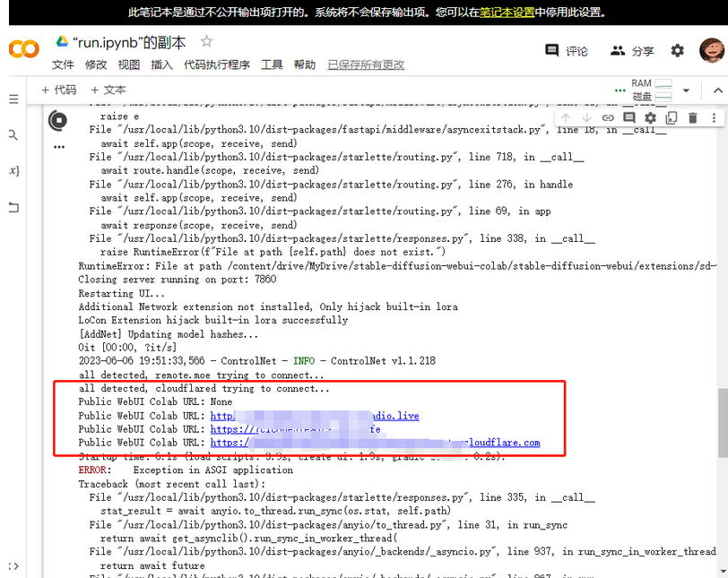The width and height of the screenshot is (728, 578).
Task: Click "LoCon Extension hijack built-in lora successfully"
Action: pyautogui.click(x=212, y=320)
